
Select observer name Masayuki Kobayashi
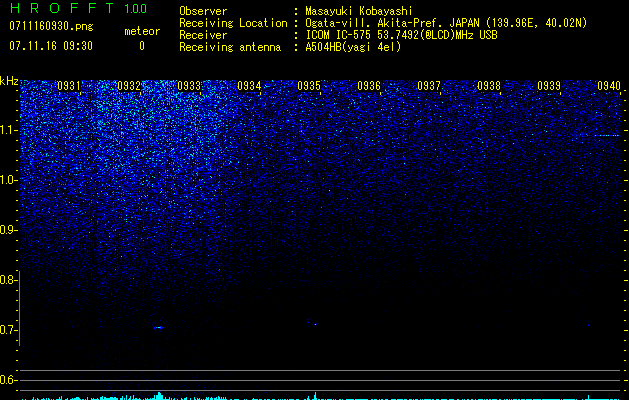(359, 11)
